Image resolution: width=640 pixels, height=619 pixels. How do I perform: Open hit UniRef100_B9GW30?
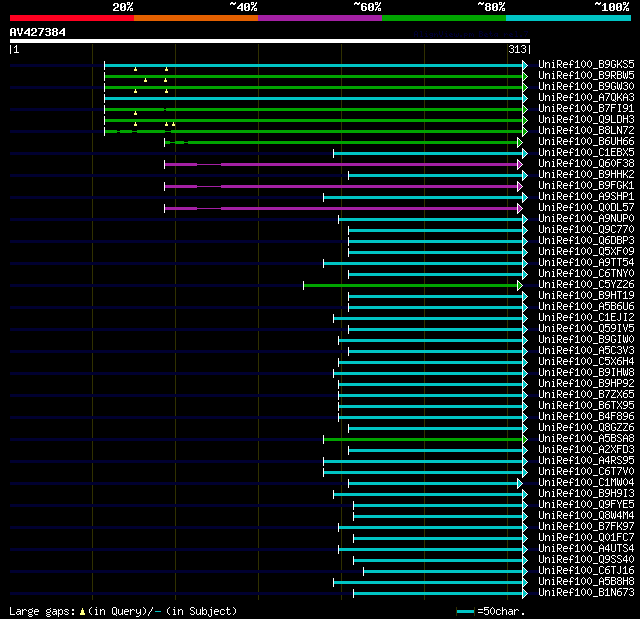pyautogui.click(x=586, y=87)
